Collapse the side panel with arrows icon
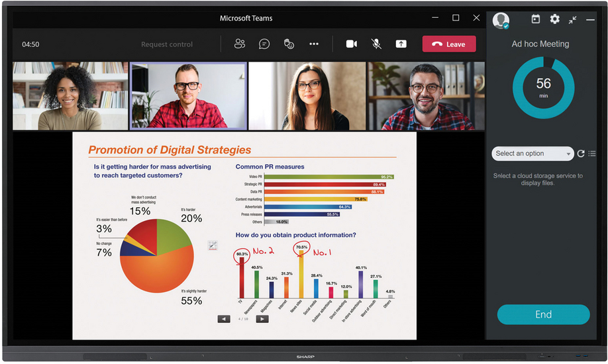608x364 pixels. [572, 20]
